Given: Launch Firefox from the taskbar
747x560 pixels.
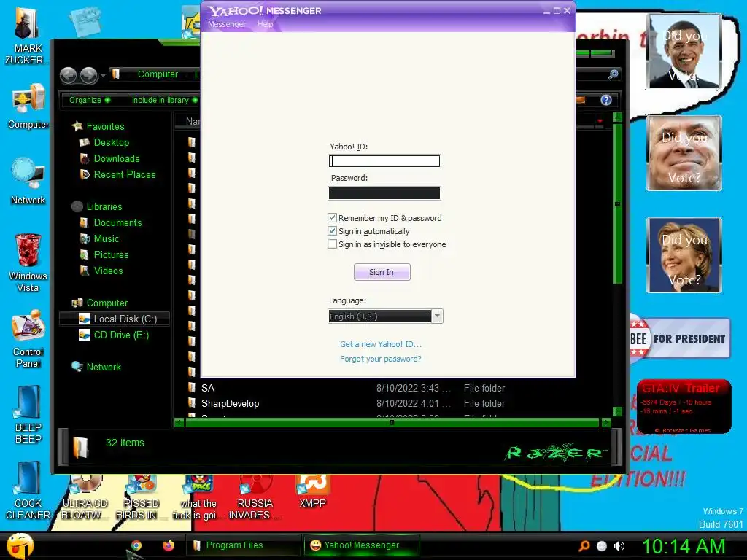Looking at the screenshot, I should 169,545.
